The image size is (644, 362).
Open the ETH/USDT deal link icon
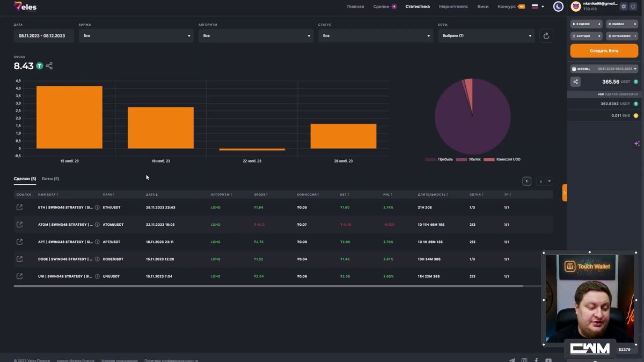click(20, 208)
